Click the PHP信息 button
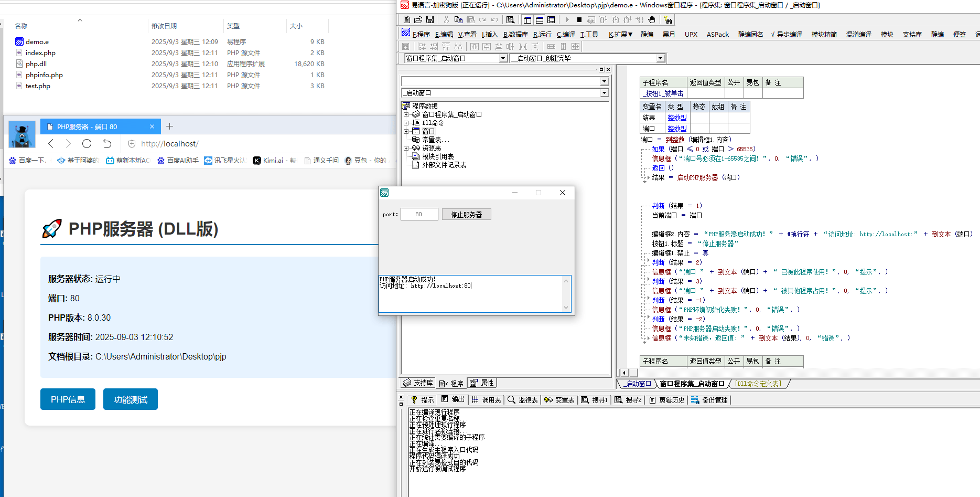Image resolution: width=980 pixels, height=497 pixels. tap(68, 399)
